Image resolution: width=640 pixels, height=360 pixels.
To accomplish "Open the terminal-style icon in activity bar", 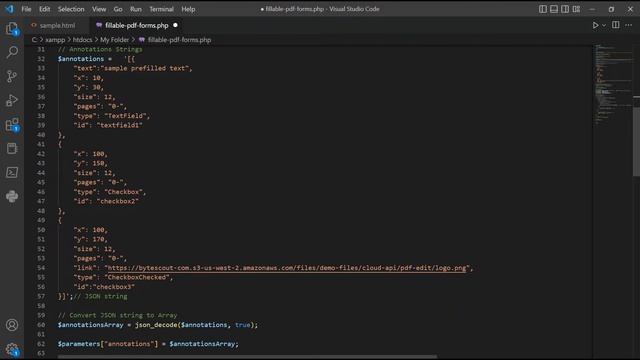I will click(x=12, y=172).
